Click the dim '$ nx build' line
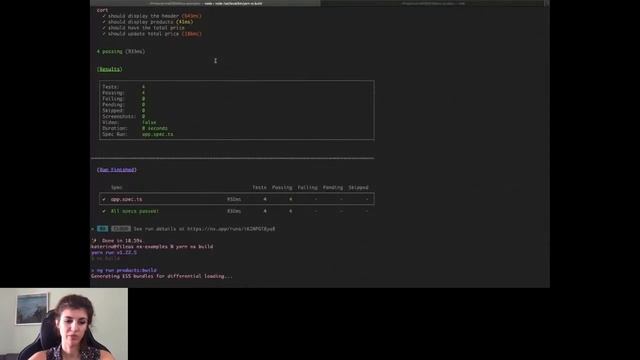The height and width of the screenshot is (360, 640). click(x=105, y=258)
